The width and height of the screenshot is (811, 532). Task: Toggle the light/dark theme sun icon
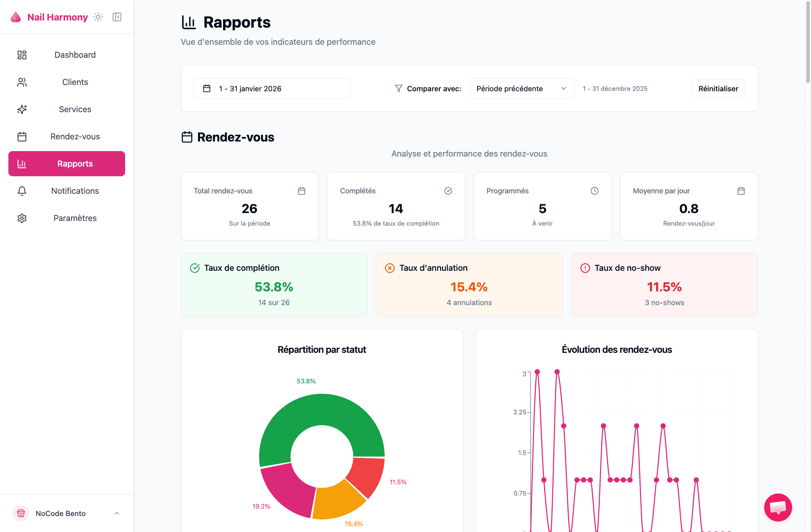(x=98, y=17)
